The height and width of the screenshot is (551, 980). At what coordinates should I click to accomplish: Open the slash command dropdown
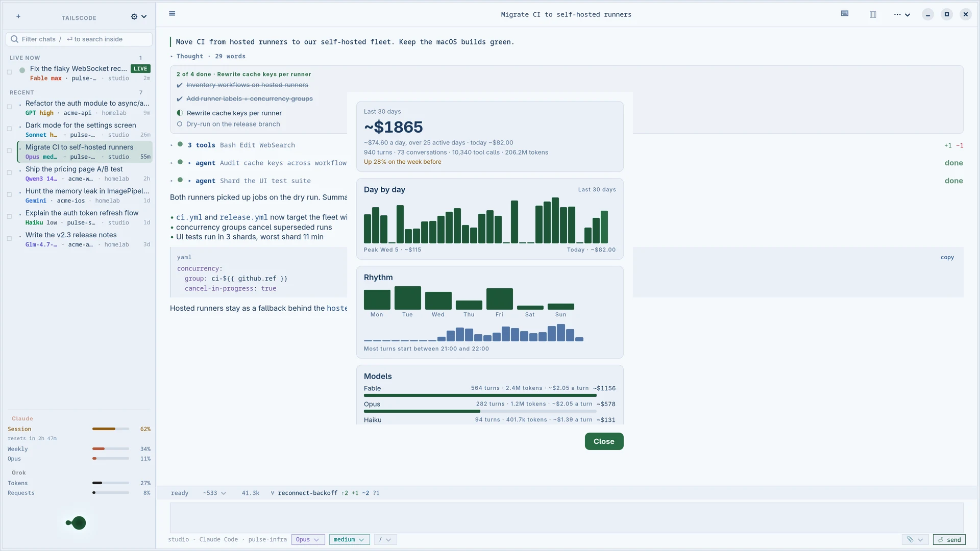pyautogui.click(x=385, y=539)
